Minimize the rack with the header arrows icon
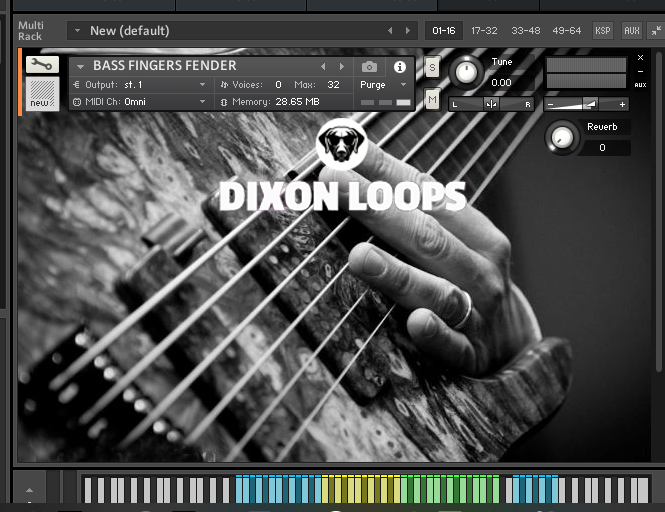This screenshot has height=512, width=665. tap(657, 31)
